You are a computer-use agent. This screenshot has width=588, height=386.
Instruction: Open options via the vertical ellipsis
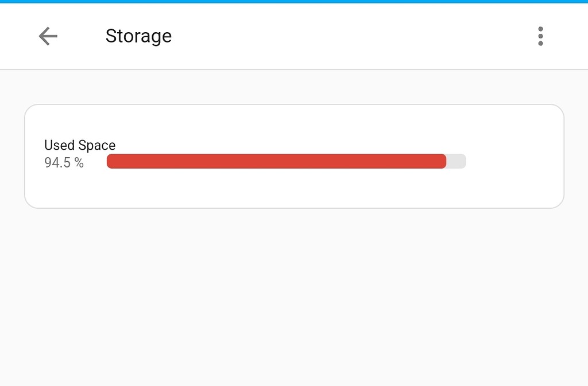540,36
